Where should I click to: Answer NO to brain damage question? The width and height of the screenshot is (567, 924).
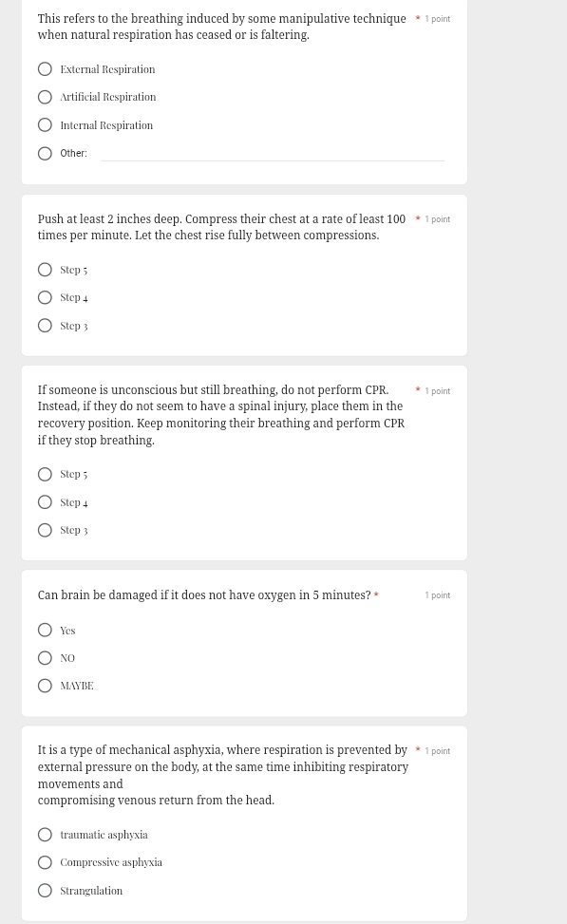pos(45,658)
